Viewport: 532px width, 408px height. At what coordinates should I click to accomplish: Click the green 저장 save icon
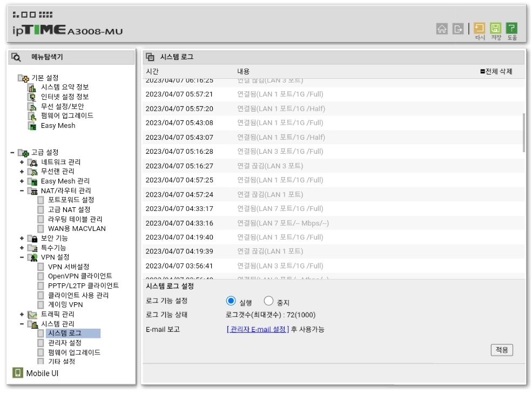[x=496, y=28]
